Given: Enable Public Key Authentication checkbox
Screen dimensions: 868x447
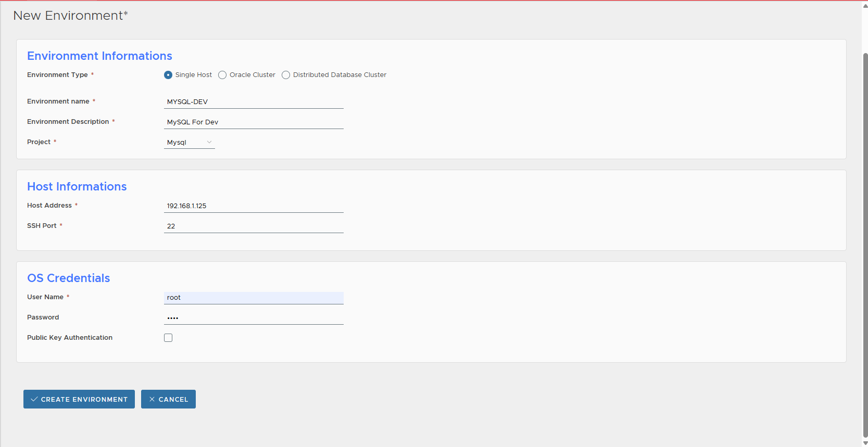Looking at the screenshot, I should 168,338.
